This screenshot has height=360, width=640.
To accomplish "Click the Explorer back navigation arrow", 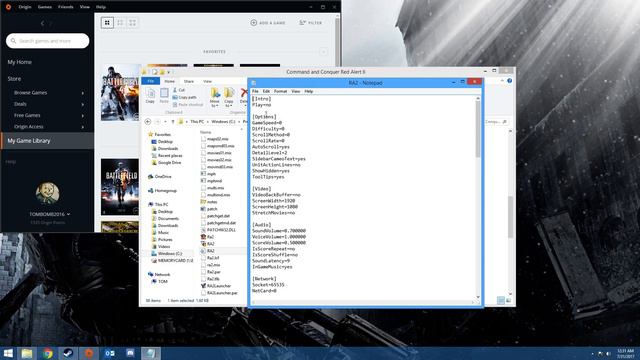I will point(148,122).
